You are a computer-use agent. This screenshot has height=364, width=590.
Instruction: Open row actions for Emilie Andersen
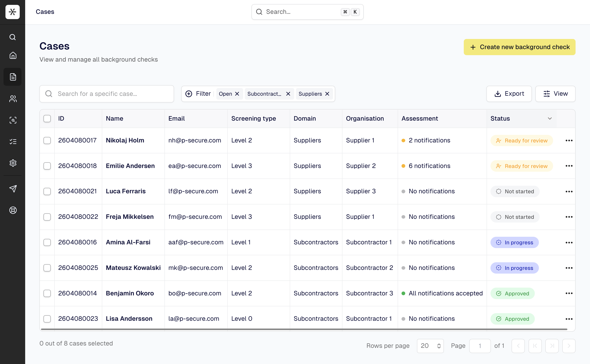(569, 166)
